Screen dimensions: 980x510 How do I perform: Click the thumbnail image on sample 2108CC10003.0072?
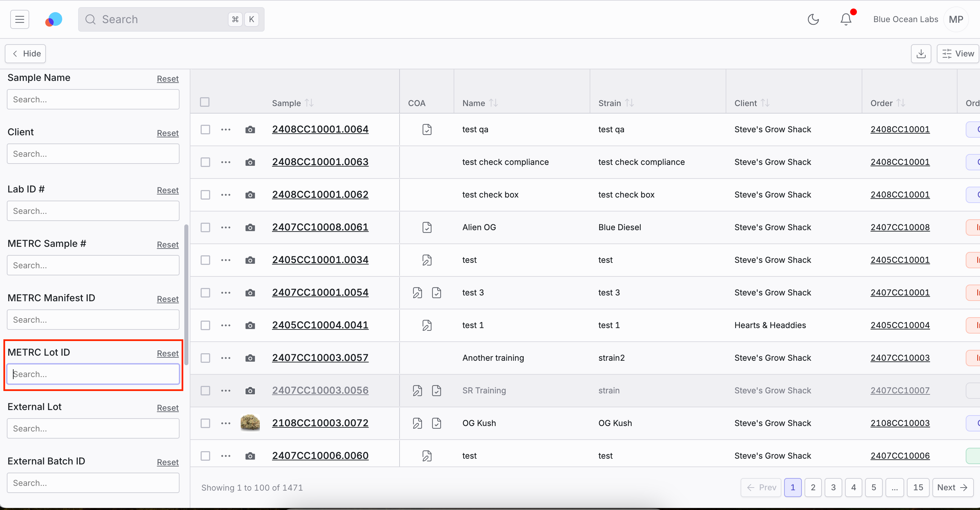[x=250, y=423]
